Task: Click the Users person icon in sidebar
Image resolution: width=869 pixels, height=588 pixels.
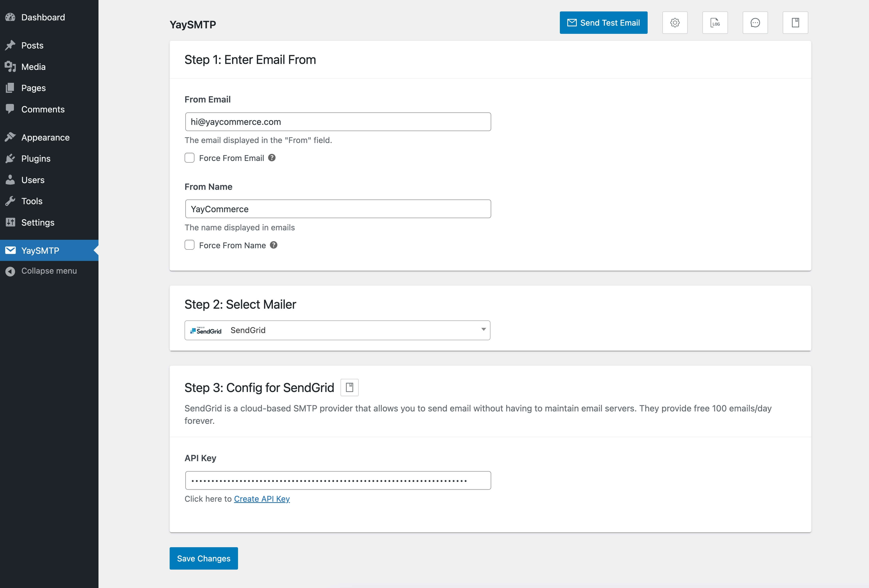Action: (10, 180)
